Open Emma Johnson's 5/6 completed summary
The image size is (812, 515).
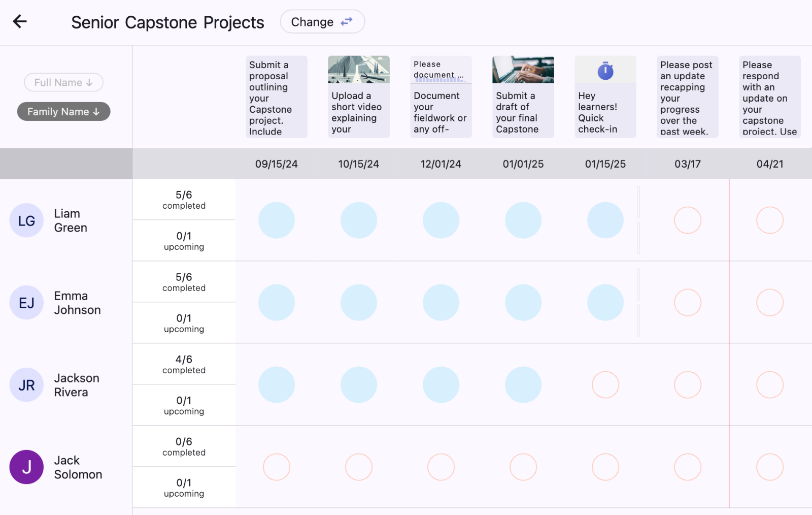184,281
